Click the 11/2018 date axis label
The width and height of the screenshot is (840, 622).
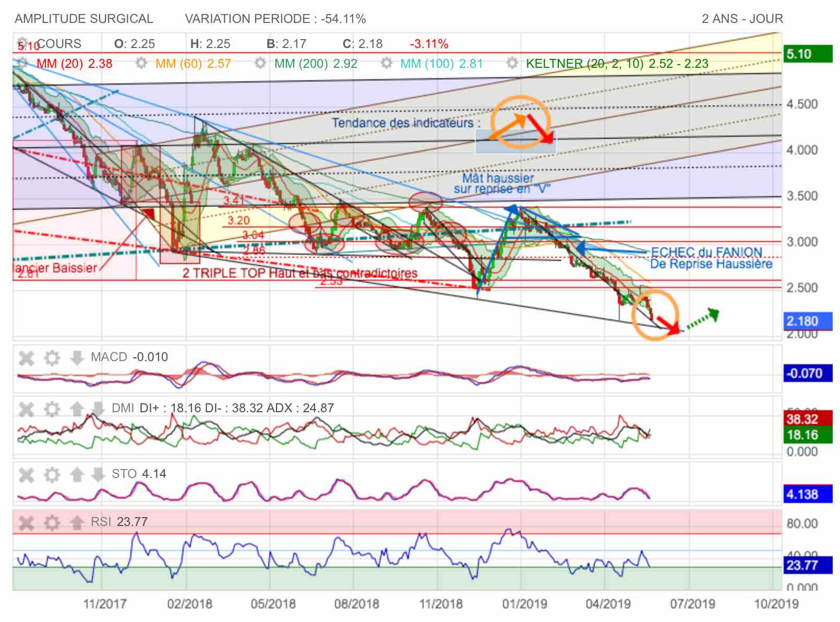[441, 604]
